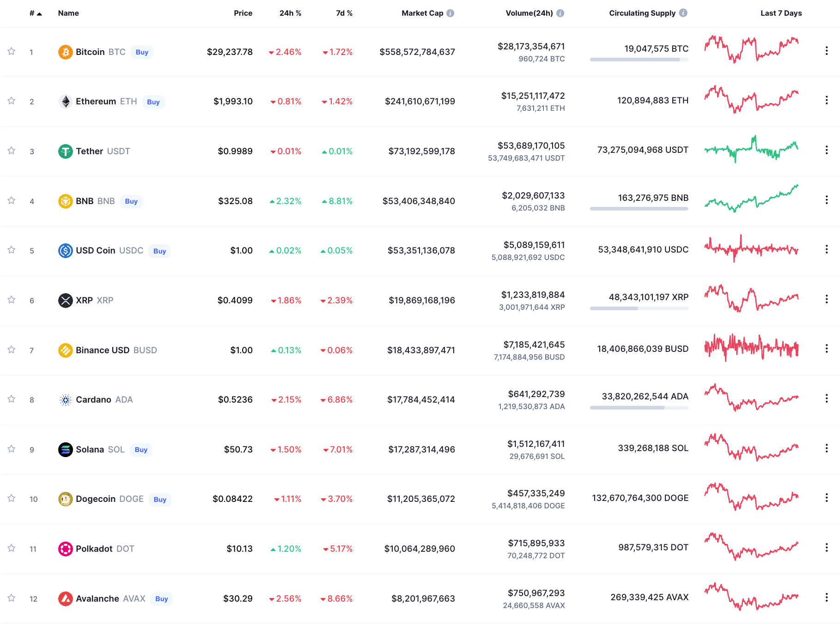Open the three-dot menu for Bitcoin

point(827,51)
